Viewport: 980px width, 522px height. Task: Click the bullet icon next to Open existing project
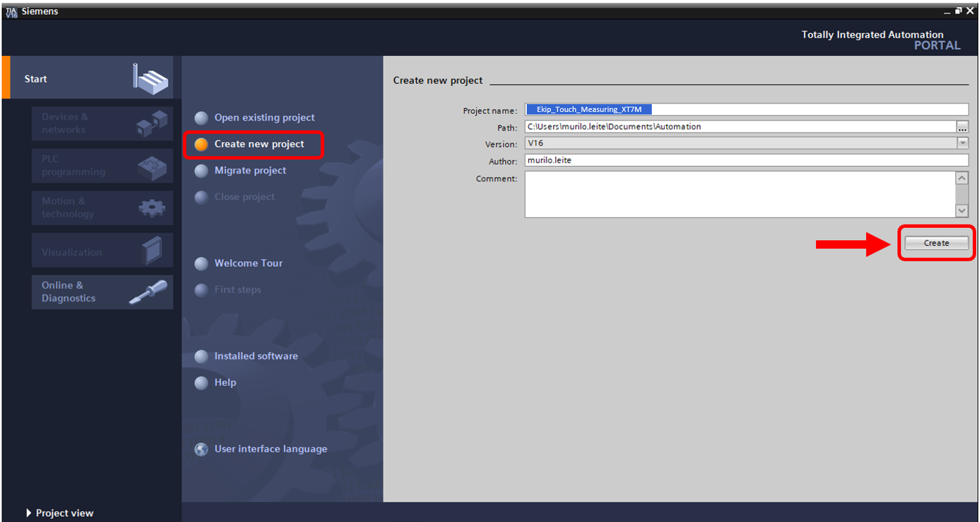202,118
